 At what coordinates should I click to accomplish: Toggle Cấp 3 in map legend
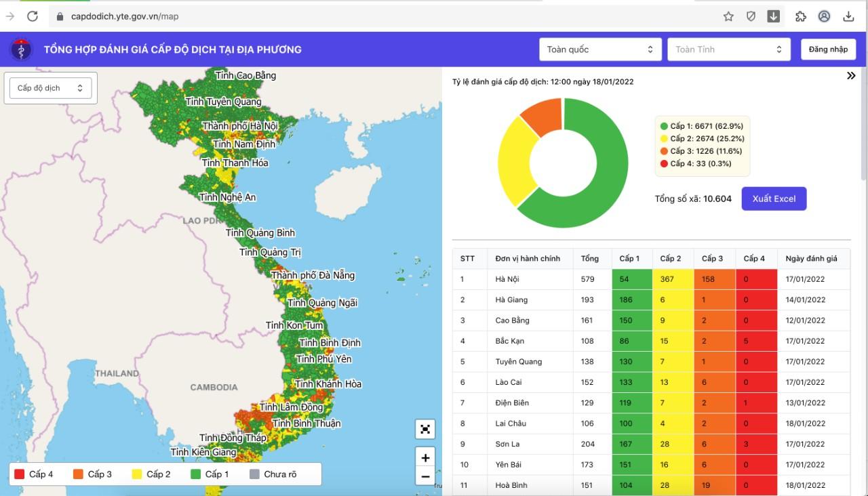[92, 474]
